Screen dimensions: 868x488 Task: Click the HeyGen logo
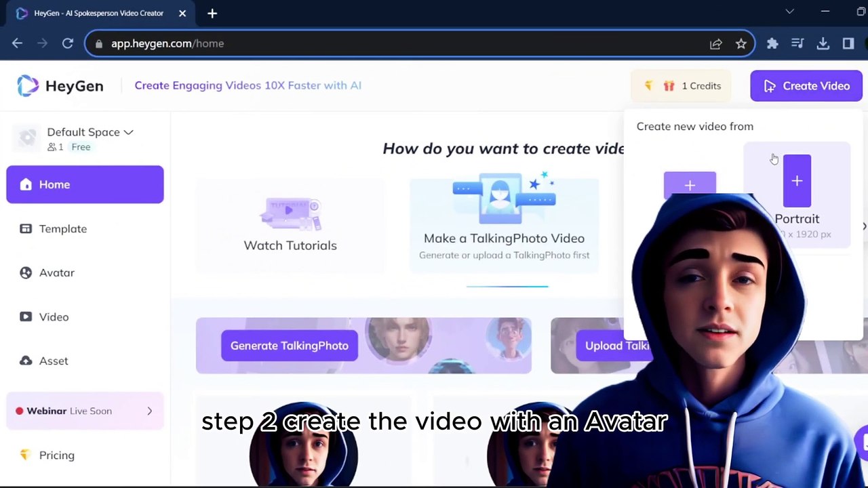click(x=60, y=85)
